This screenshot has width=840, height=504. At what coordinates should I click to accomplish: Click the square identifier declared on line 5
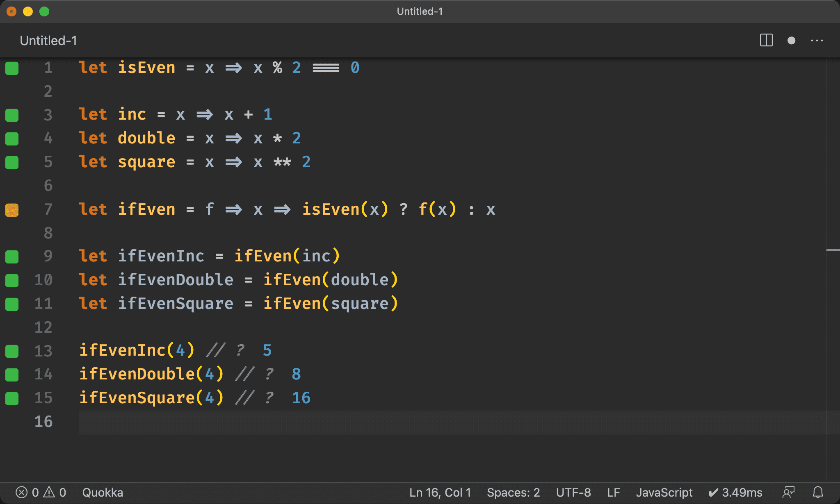146,162
